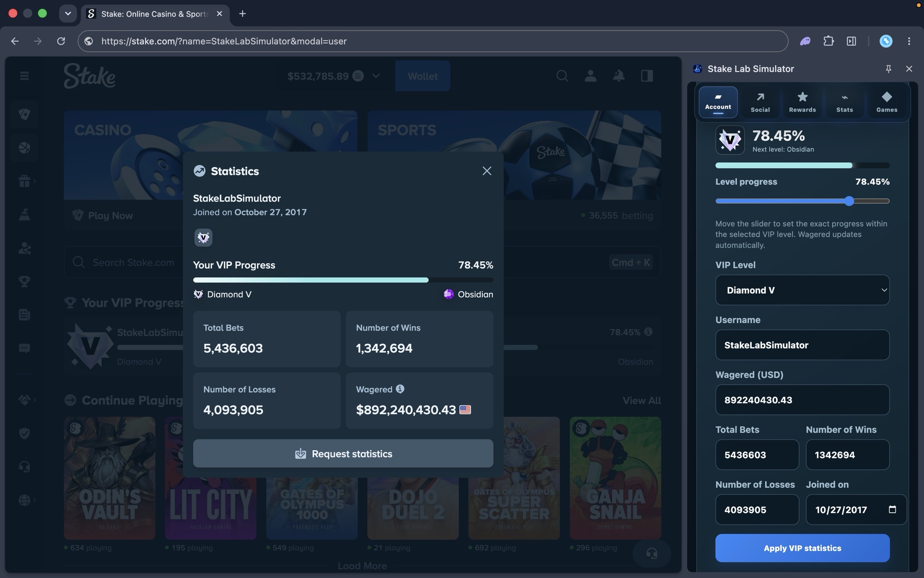Click the Wallet button
This screenshot has height=578, width=924.
(422, 76)
